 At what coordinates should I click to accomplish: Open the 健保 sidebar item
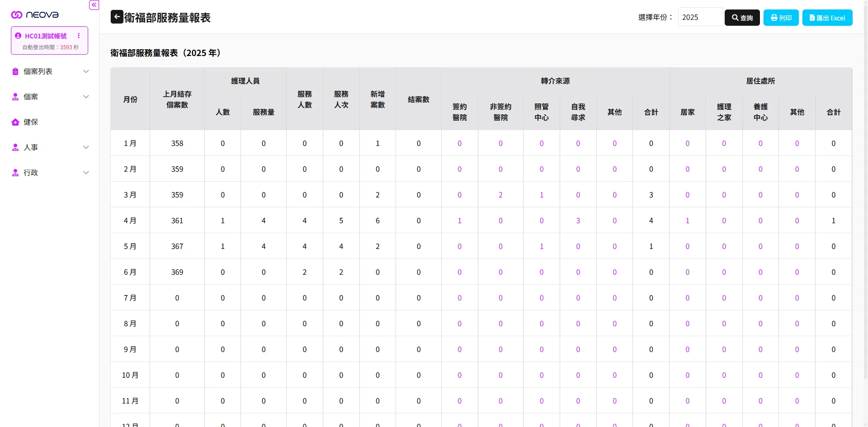50,122
